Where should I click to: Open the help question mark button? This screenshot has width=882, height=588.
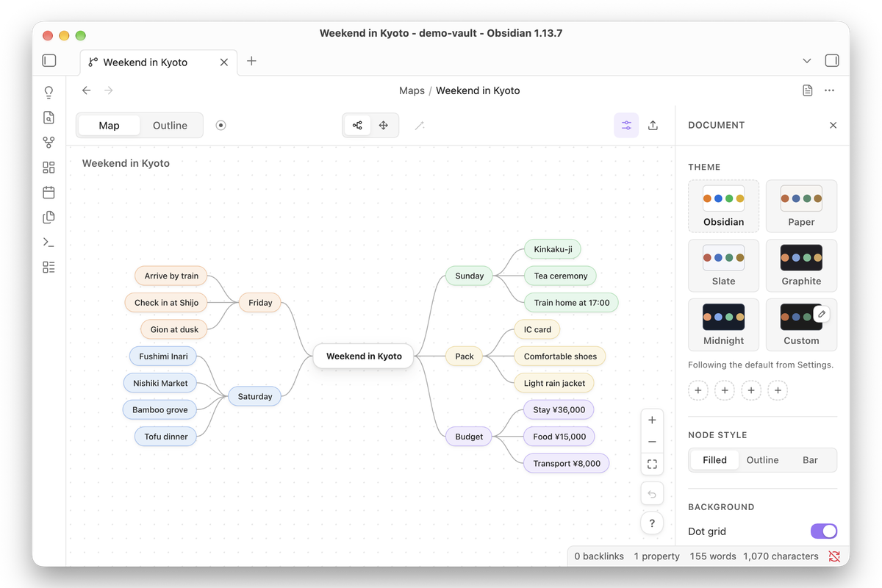pos(652,523)
